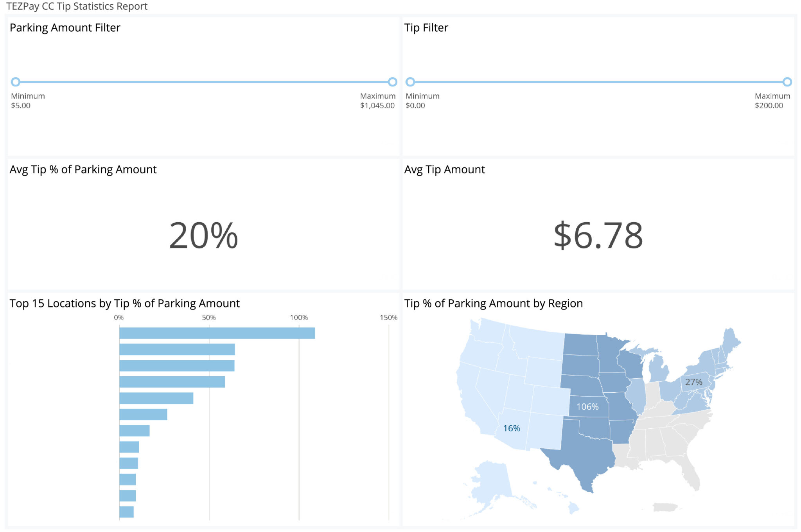Click the fourth bar in locations chart
Screen dimensions: 801x532
pos(172,382)
